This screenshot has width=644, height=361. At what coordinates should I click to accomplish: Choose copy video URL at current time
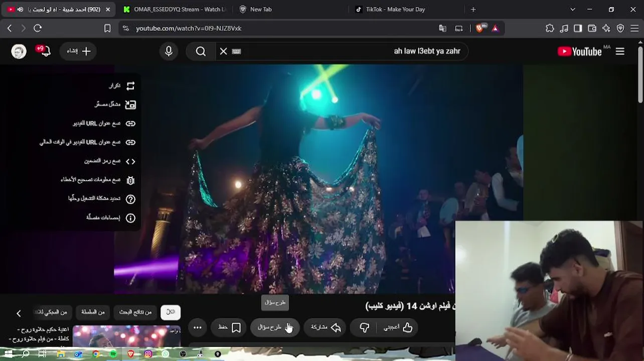[x=88, y=142]
